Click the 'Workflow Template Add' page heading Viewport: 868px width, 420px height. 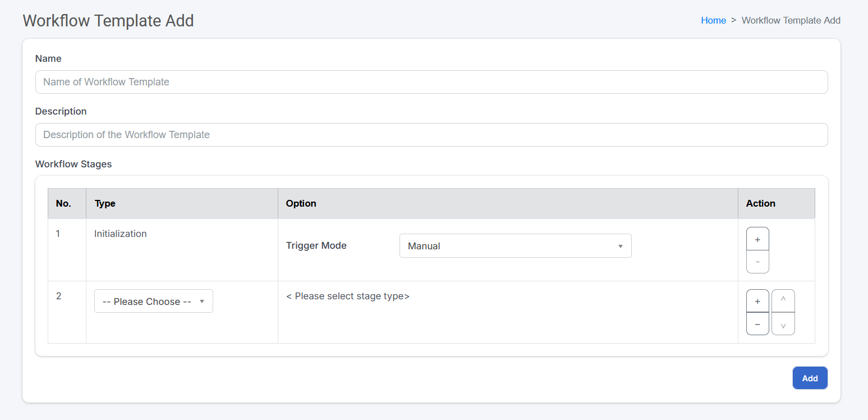click(x=108, y=21)
